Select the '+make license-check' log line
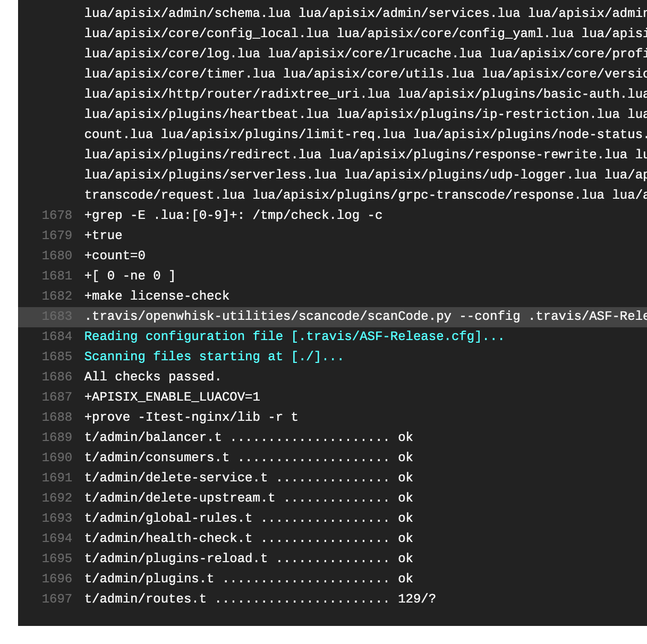The width and height of the screenshot is (647, 644). [157, 296]
